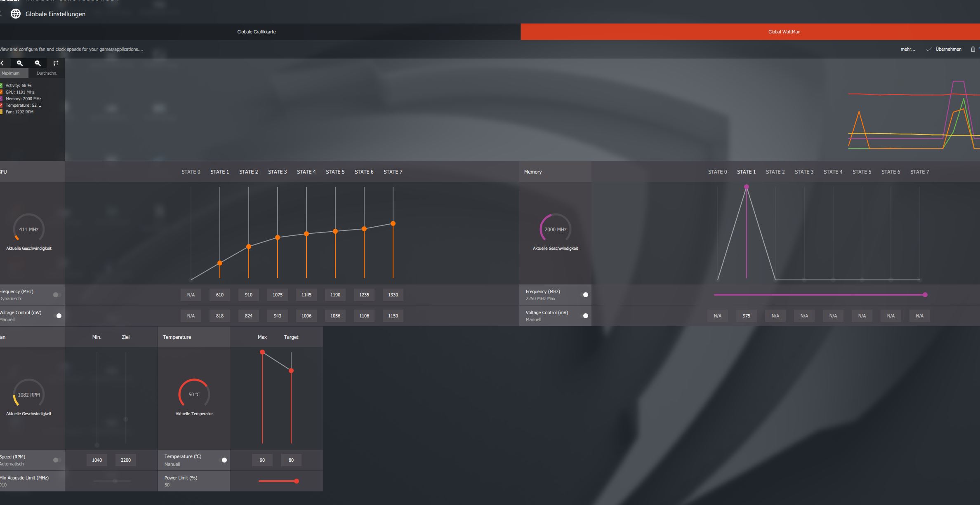
Task: Toggle the green Activity graph checkbox
Action: tap(1, 85)
